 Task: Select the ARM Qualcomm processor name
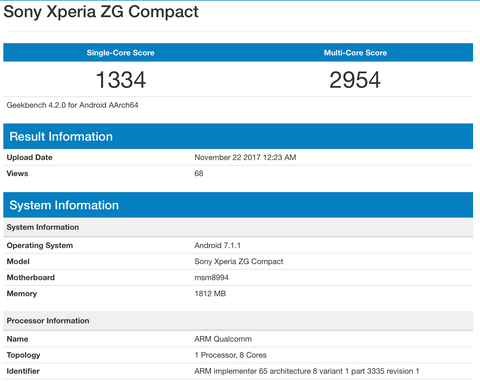click(223, 339)
